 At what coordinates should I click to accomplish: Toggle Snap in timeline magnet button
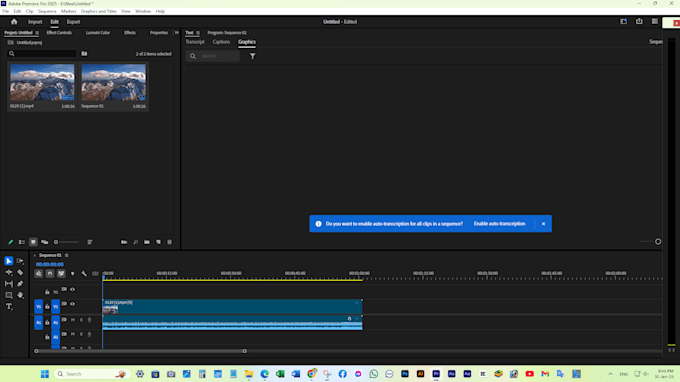point(50,274)
